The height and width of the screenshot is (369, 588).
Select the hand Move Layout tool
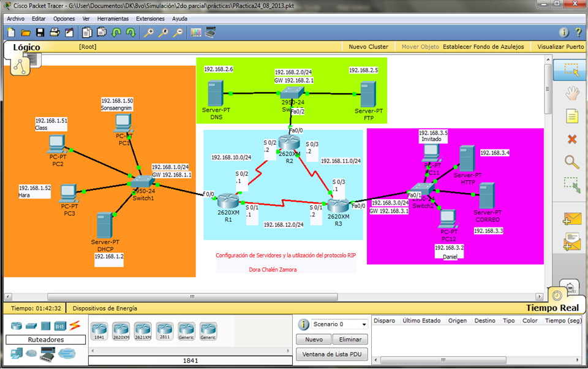pos(572,93)
